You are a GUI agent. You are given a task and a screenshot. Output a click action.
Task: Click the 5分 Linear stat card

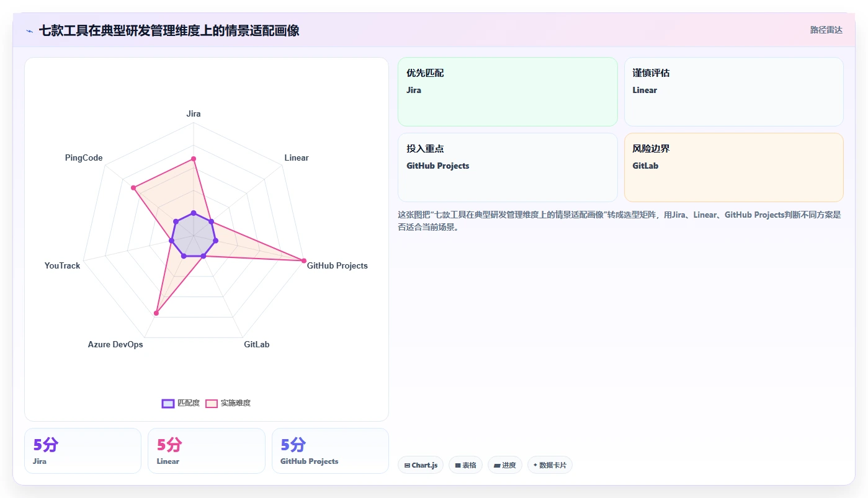tap(206, 451)
